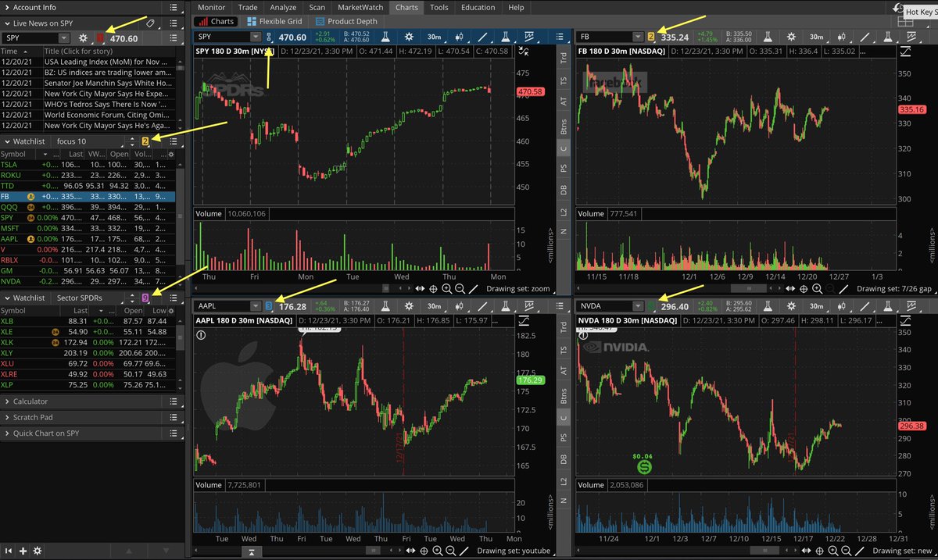Click Drawing set: zoom under SPY chart
938x560 pixels.
(x=519, y=289)
